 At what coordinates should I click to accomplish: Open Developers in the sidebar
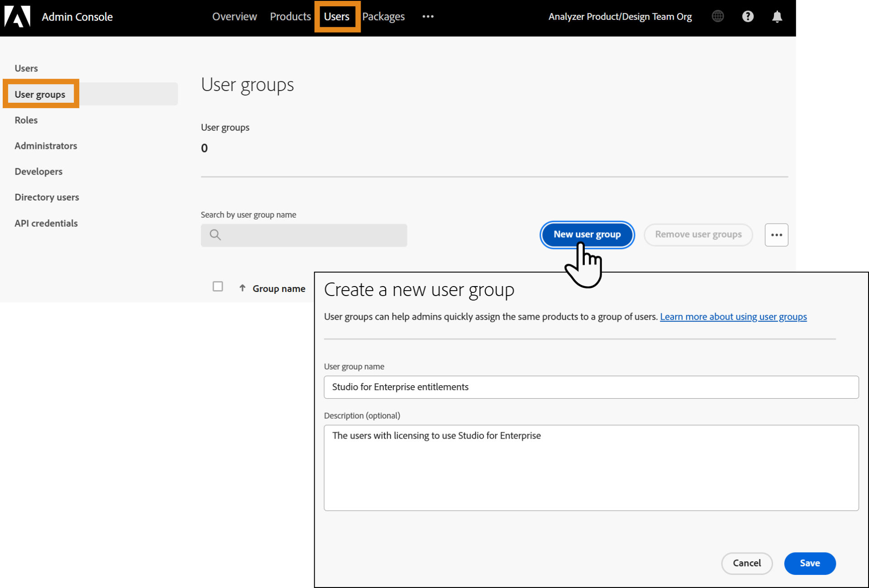[38, 172]
